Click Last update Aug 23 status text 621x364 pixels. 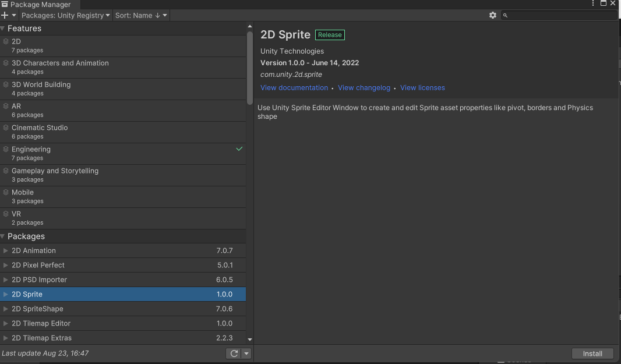(x=45, y=353)
